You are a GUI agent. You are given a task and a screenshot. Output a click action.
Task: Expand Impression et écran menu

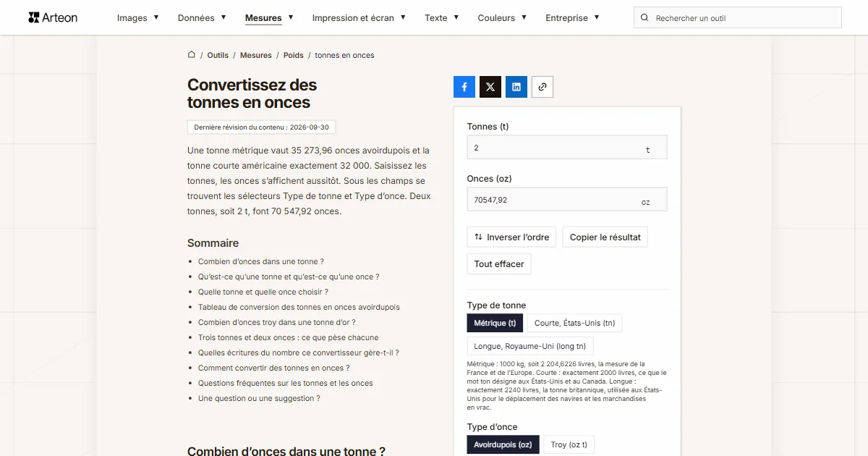(359, 17)
